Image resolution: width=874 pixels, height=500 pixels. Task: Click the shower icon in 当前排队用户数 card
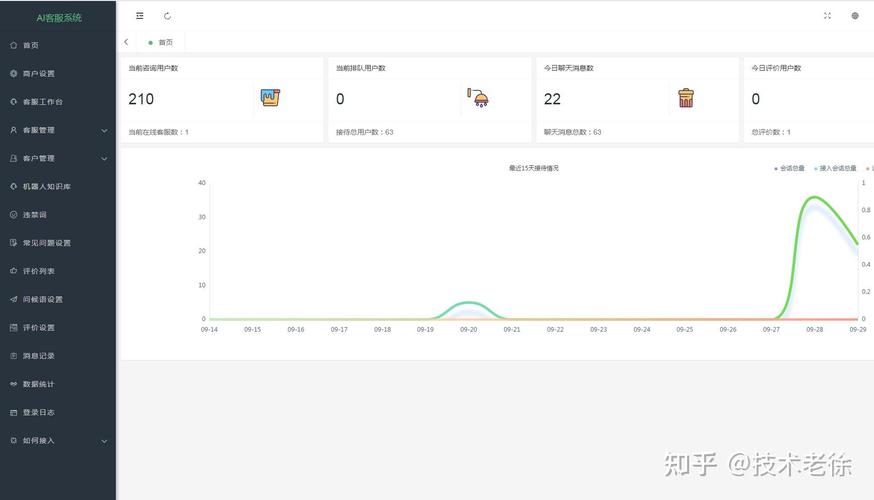(x=478, y=98)
